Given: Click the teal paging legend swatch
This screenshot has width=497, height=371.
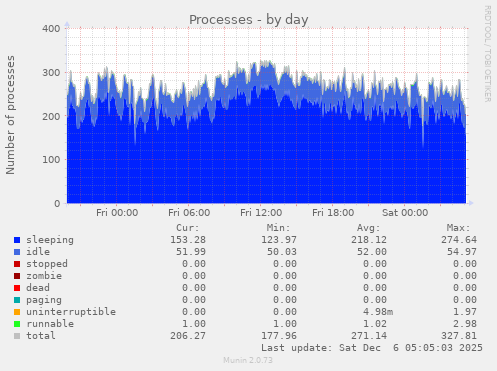Looking at the screenshot, I should coord(17,300).
